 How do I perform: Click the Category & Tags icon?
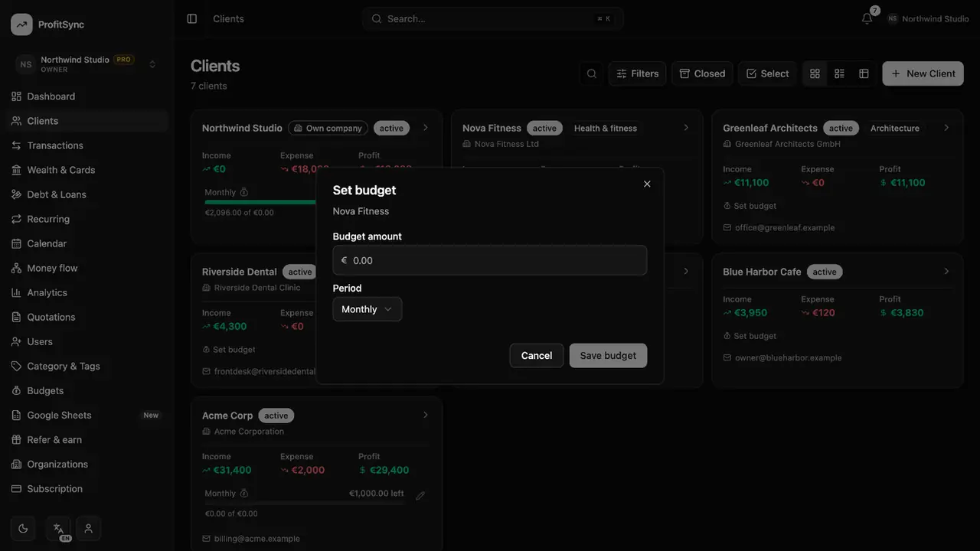(x=16, y=366)
